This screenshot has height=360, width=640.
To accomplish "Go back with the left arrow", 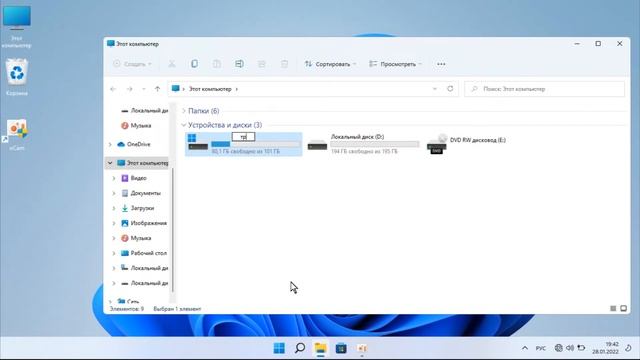I will (x=113, y=89).
